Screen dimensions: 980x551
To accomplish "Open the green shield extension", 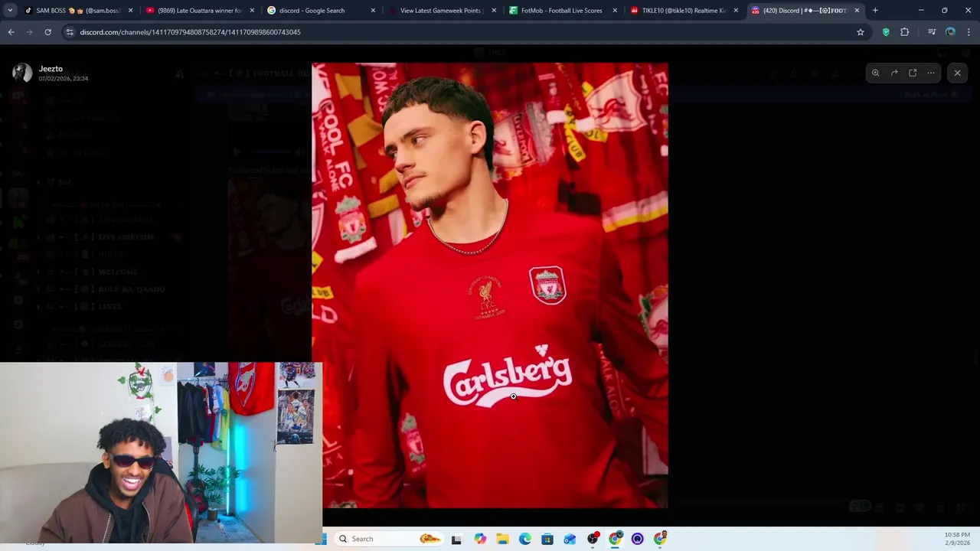I will [886, 32].
